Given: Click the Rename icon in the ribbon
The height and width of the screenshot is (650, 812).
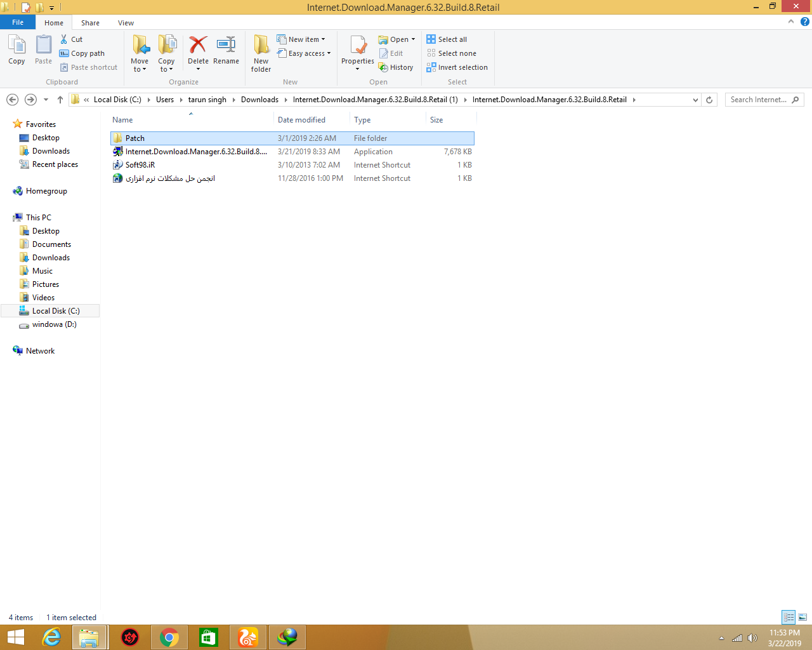Looking at the screenshot, I should point(226,46).
